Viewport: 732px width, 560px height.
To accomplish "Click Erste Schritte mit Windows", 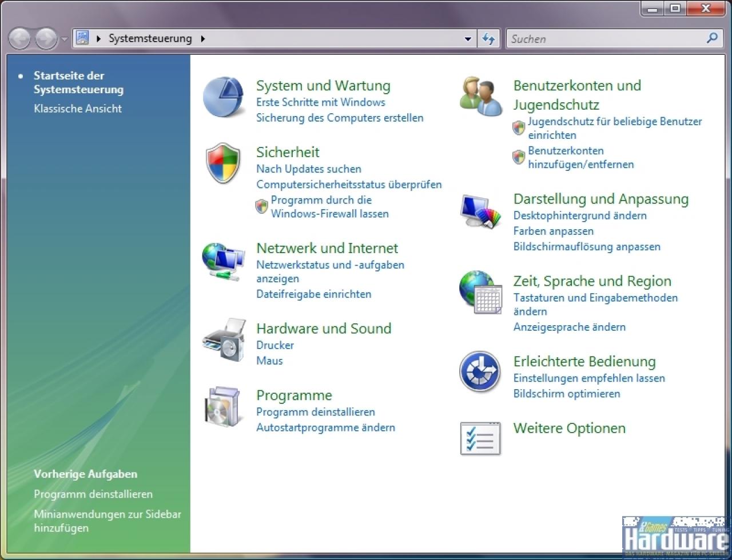I will tap(321, 102).
